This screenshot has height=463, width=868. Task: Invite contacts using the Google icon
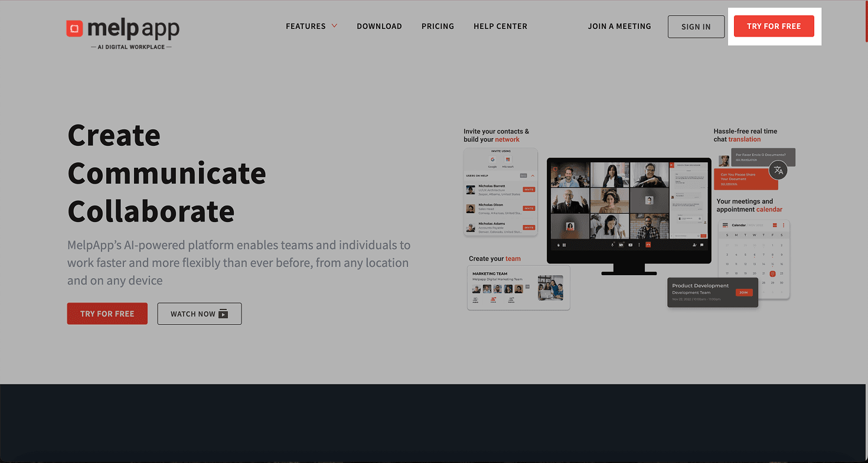coord(492,159)
